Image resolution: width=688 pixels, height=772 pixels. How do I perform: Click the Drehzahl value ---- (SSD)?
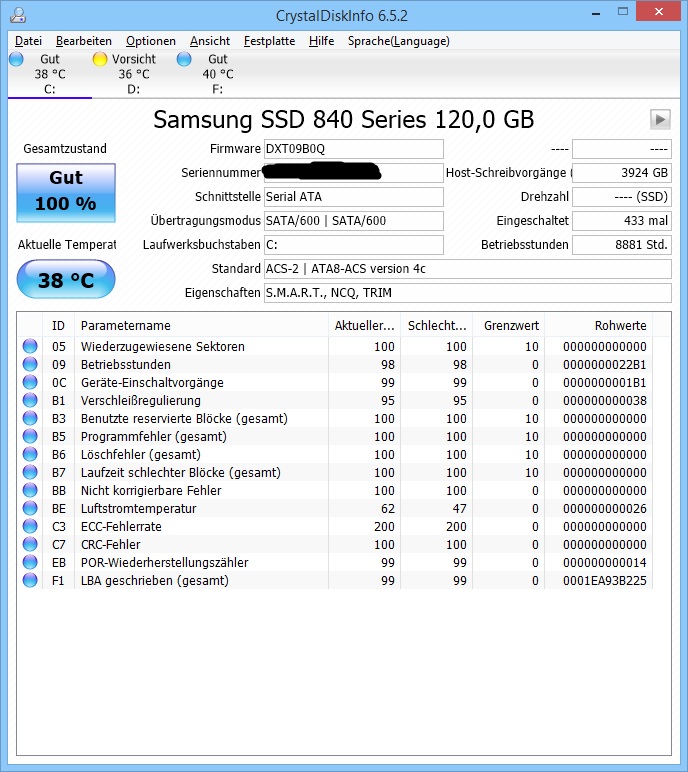(622, 197)
